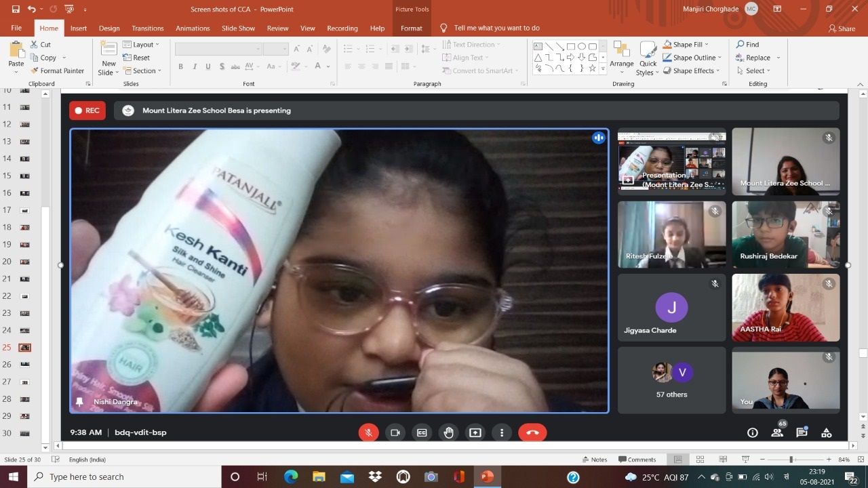
Task: Open Dropbox from the taskbar
Action: tap(375, 477)
